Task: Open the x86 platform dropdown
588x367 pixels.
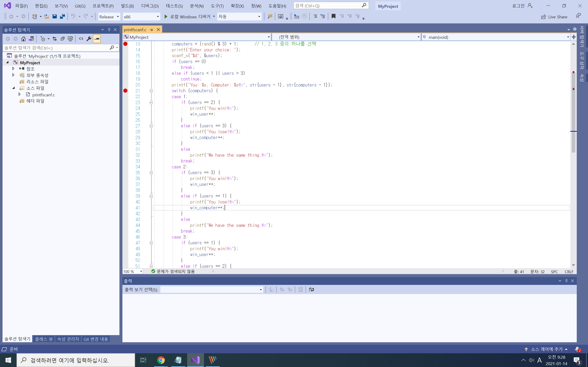Action: pyautogui.click(x=141, y=17)
